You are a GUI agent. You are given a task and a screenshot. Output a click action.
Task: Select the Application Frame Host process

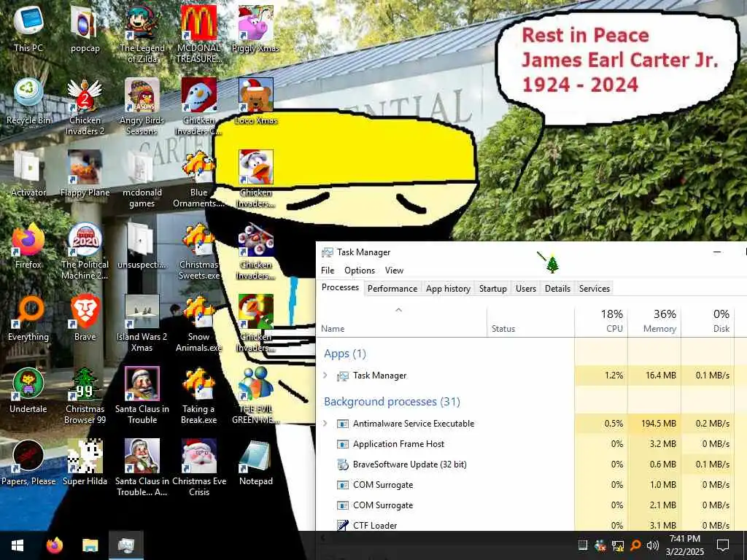point(532,444)
